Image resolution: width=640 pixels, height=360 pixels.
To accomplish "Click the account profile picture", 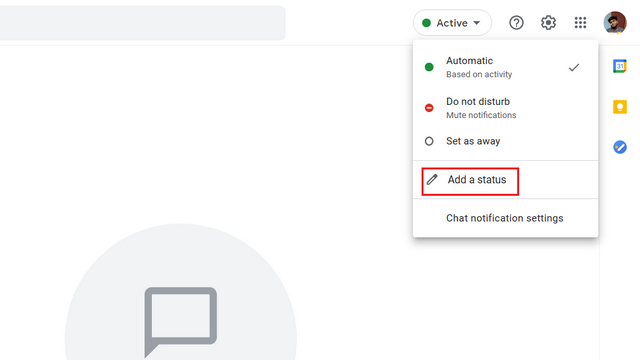I will point(615,23).
